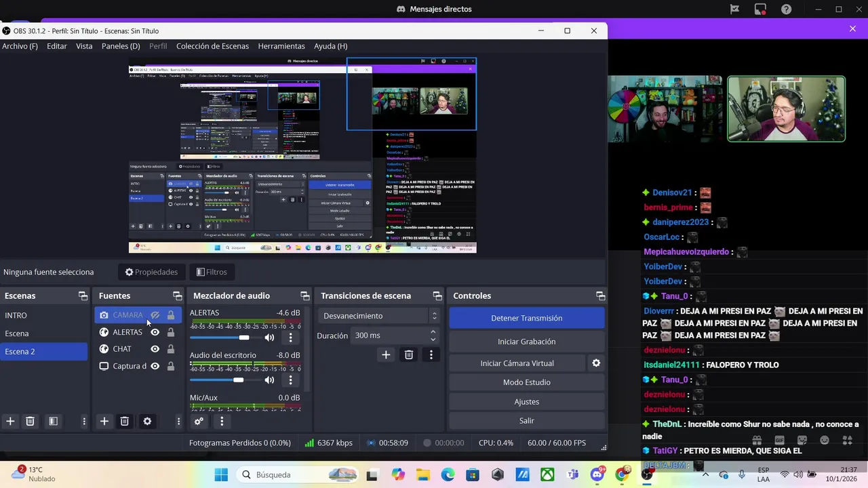Open Ayuda (H) menu

coord(330,46)
